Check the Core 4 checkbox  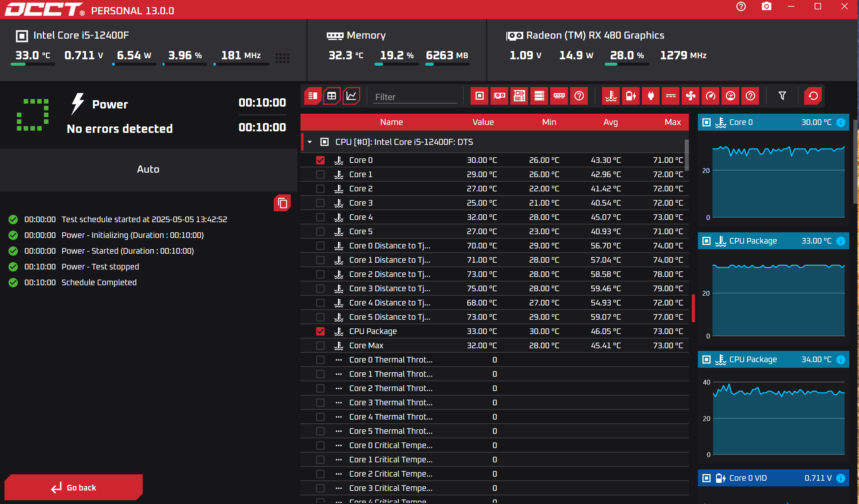coord(320,217)
